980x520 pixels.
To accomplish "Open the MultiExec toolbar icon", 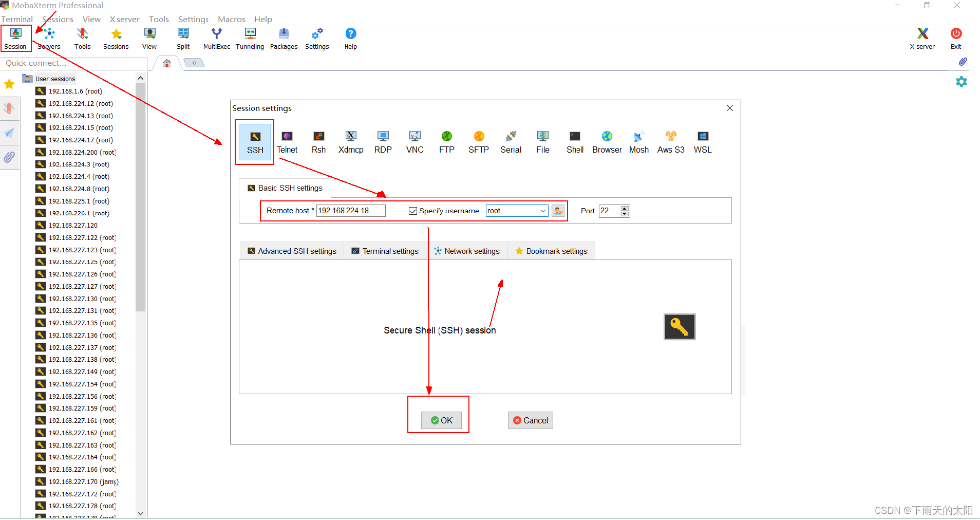I will pyautogui.click(x=217, y=39).
